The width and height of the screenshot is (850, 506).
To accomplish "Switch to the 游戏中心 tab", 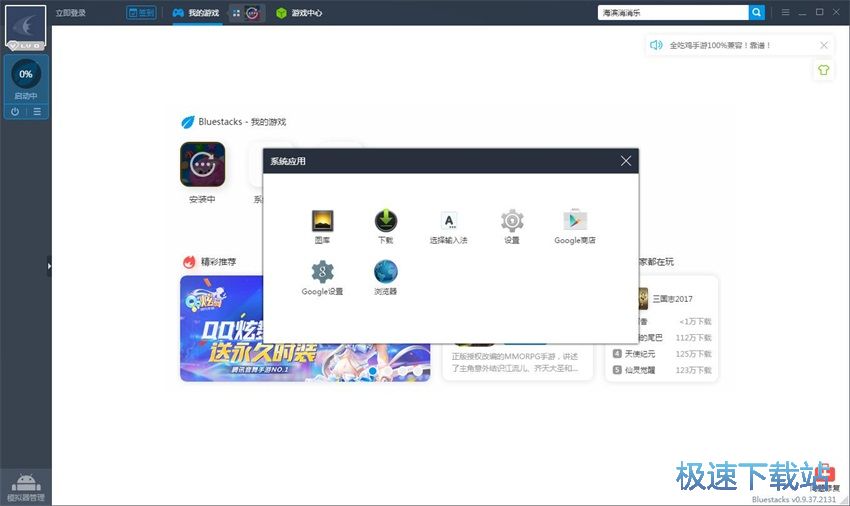I will [299, 13].
